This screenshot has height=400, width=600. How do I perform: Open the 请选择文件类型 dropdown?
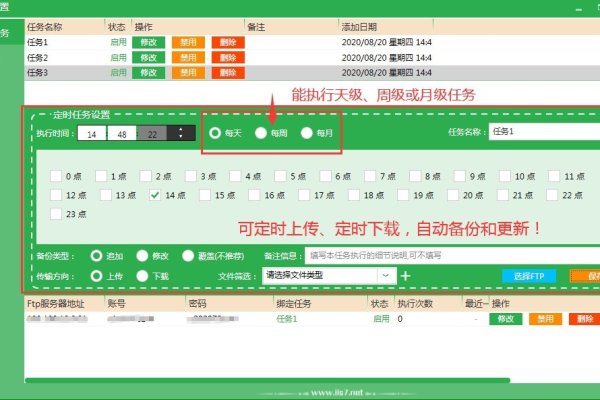pyautogui.click(x=329, y=276)
